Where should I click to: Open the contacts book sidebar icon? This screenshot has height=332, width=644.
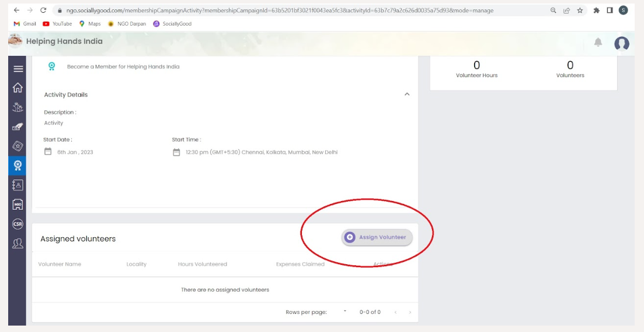pyautogui.click(x=18, y=185)
